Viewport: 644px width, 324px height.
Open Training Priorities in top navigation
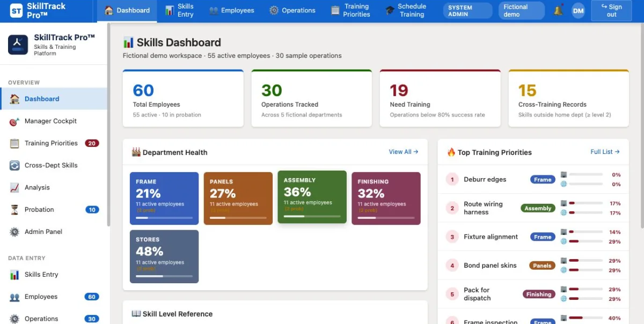coord(351,11)
